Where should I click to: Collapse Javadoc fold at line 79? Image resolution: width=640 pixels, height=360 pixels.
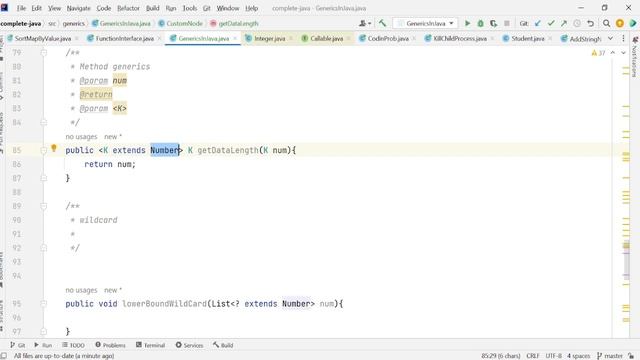coord(44,53)
